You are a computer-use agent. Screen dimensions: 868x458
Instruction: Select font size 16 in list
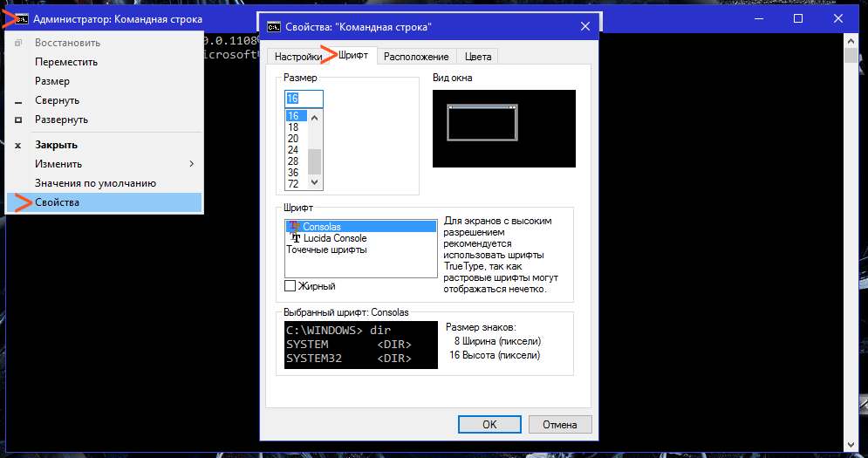point(296,116)
